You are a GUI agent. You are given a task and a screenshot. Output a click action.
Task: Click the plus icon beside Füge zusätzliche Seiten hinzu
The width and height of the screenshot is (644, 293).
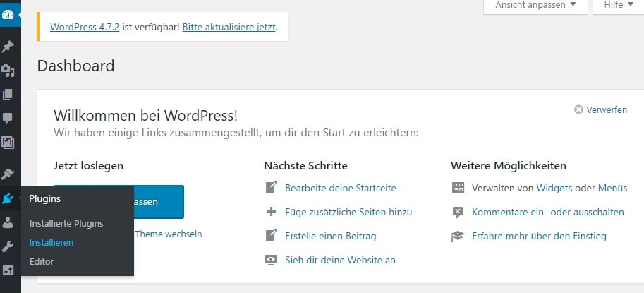(271, 212)
